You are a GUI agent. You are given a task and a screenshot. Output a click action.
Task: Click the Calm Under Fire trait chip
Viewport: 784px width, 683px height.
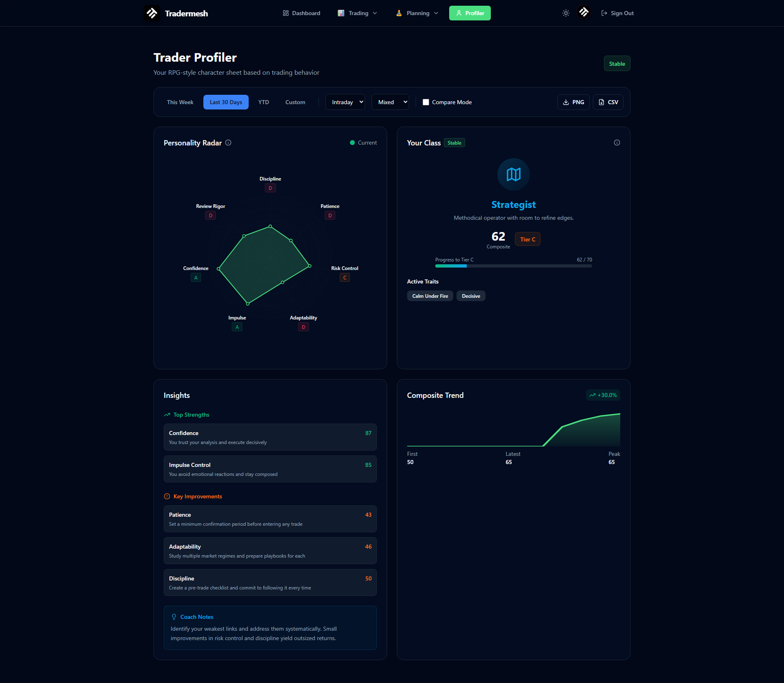(430, 296)
